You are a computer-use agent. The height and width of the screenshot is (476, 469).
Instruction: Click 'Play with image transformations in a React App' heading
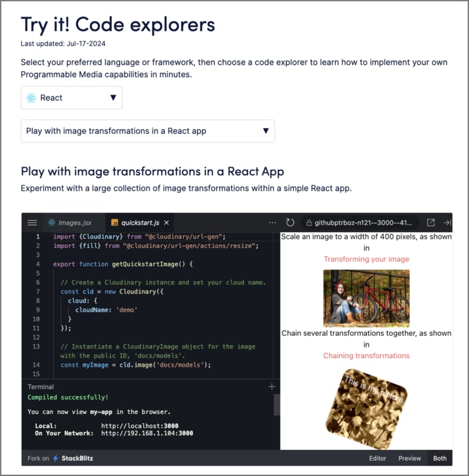point(153,171)
